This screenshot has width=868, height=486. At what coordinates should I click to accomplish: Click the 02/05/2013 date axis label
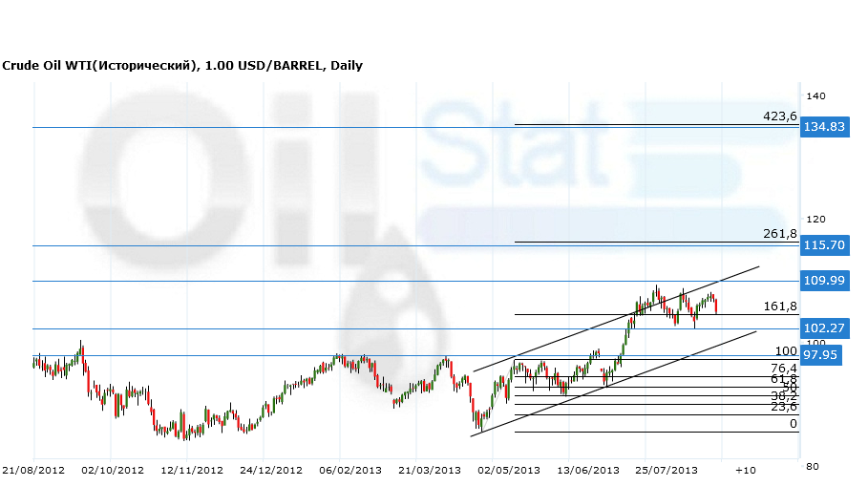tap(509, 471)
